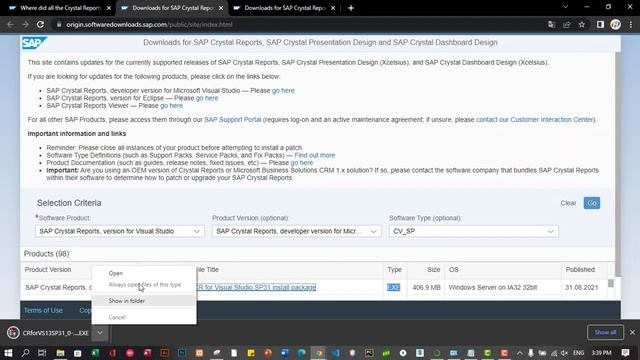This screenshot has width=640, height=360.
Task: Open 'for Visual Studio SP31 install package' link
Action: (x=256, y=287)
